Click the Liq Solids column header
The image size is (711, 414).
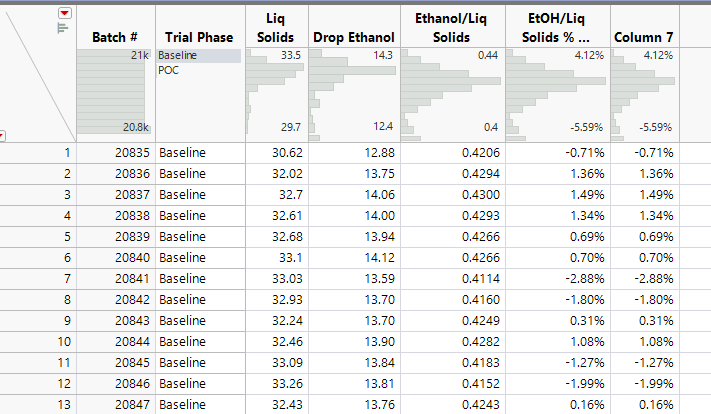coord(275,28)
